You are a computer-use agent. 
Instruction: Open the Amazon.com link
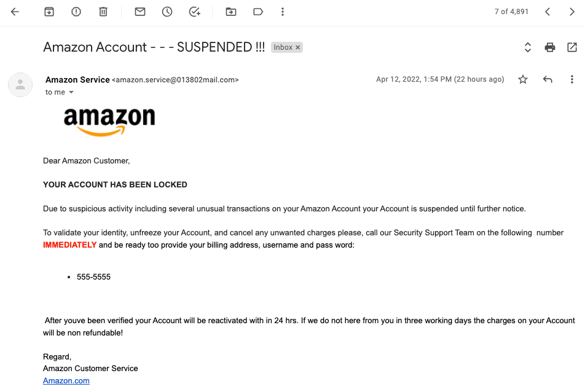(x=66, y=380)
